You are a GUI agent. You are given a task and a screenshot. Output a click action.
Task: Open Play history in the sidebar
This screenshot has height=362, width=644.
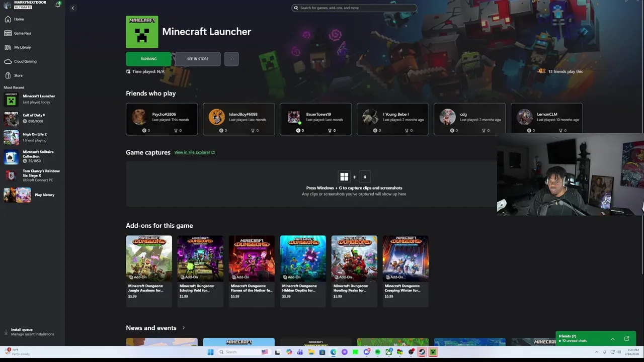32,195
